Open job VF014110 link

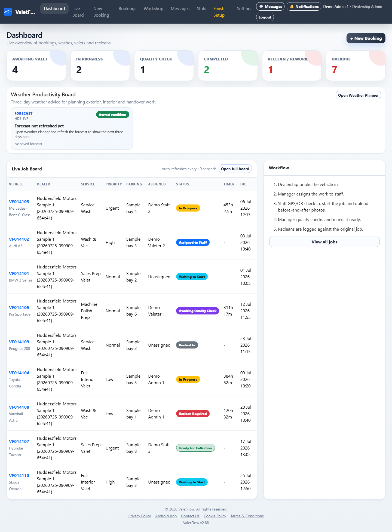19,476
